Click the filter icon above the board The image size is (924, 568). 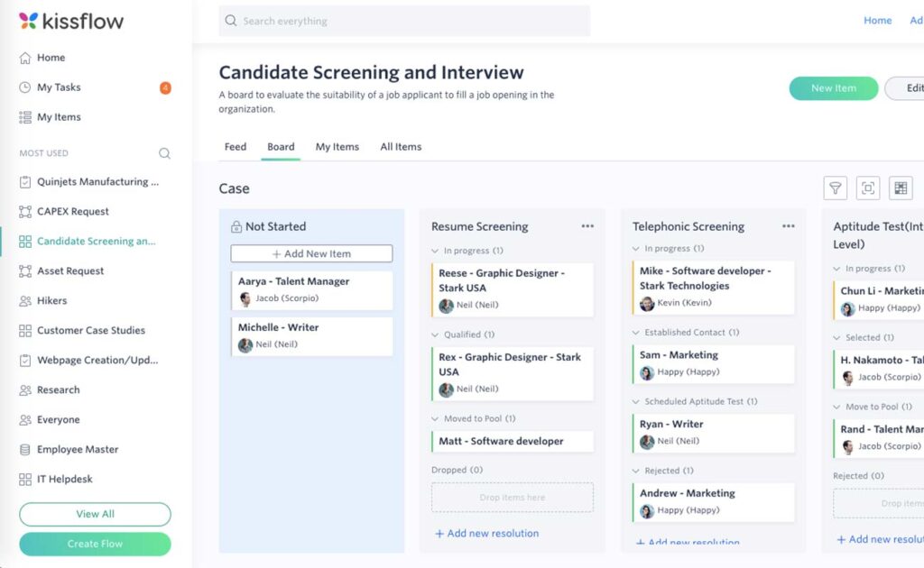click(x=835, y=188)
